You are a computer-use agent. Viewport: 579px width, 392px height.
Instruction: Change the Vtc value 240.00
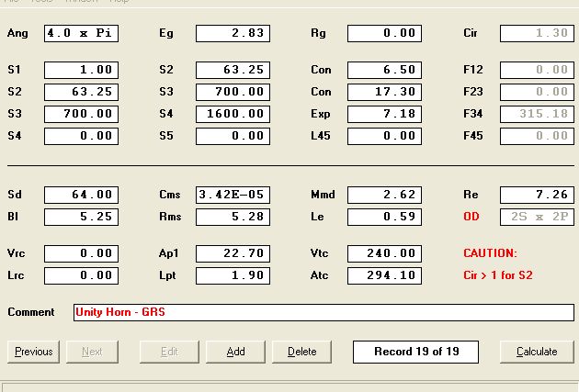point(384,253)
